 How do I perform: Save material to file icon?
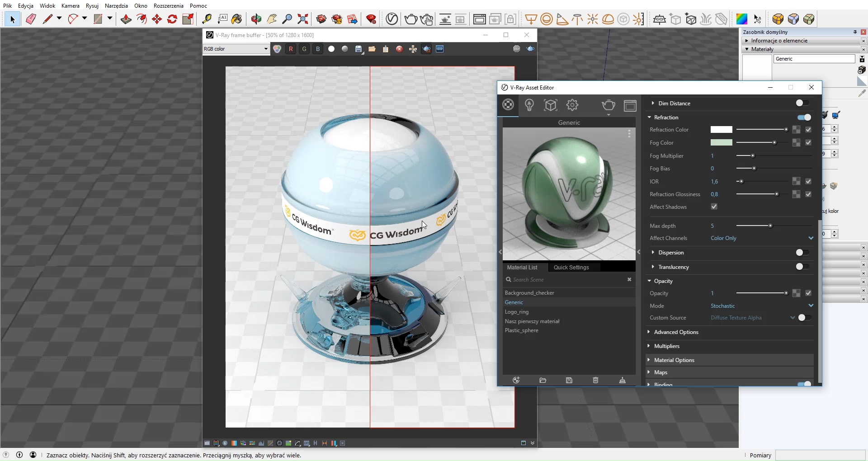pyautogui.click(x=569, y=380)
